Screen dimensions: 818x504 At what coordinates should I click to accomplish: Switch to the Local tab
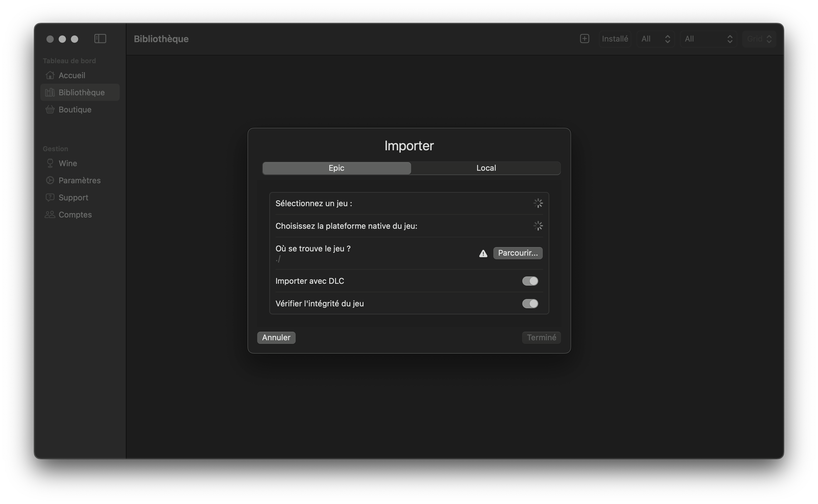tap(486, 168)
